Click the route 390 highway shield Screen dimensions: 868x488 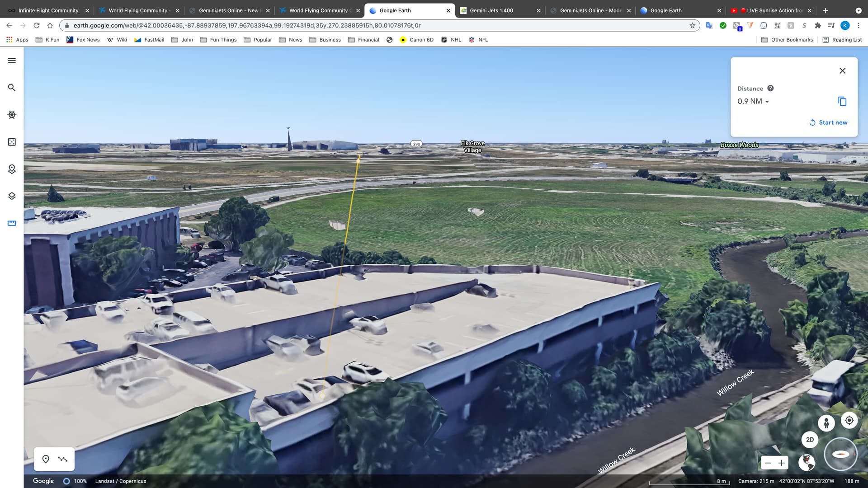[x=416, y=144]
